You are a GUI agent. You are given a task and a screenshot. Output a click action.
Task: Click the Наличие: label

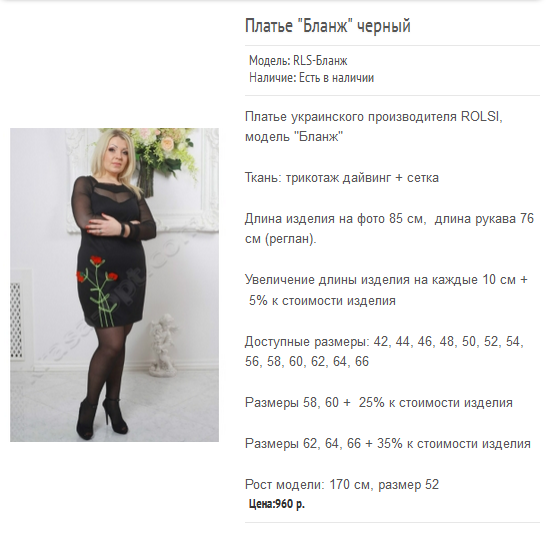272,77
